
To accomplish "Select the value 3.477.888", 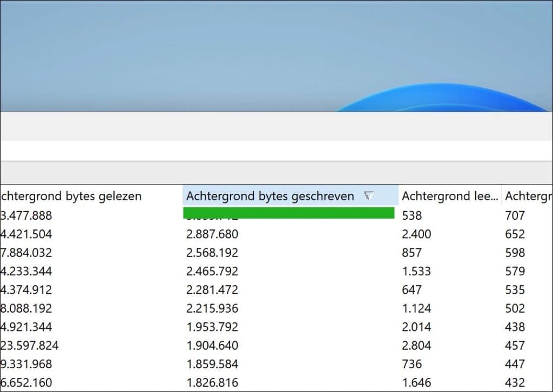I will (26, 215).
